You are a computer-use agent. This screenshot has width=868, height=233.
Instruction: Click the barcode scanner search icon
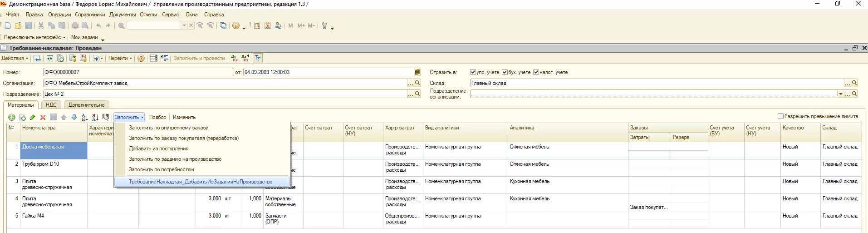click(106, 117)
